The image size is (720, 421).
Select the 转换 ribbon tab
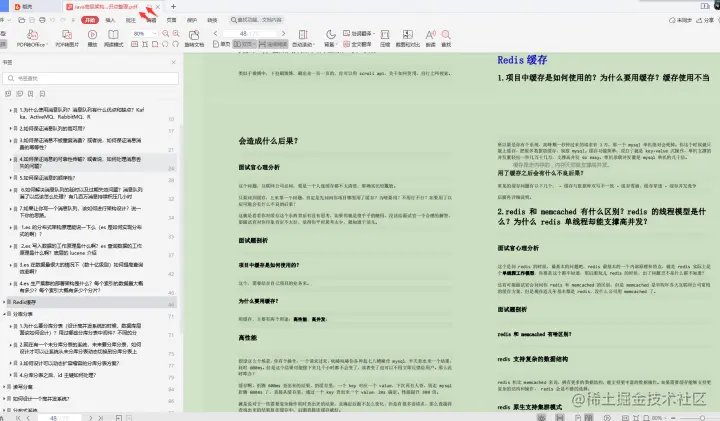pyautogui.click(x=212, y=20)
